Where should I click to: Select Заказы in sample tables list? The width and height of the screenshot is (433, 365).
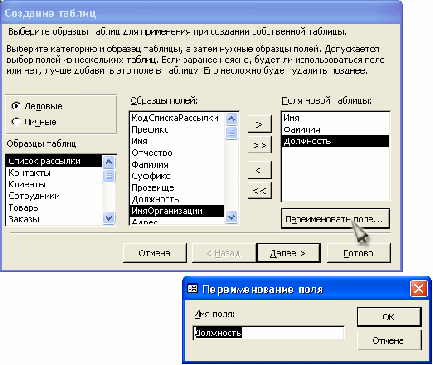coord(54,219)
